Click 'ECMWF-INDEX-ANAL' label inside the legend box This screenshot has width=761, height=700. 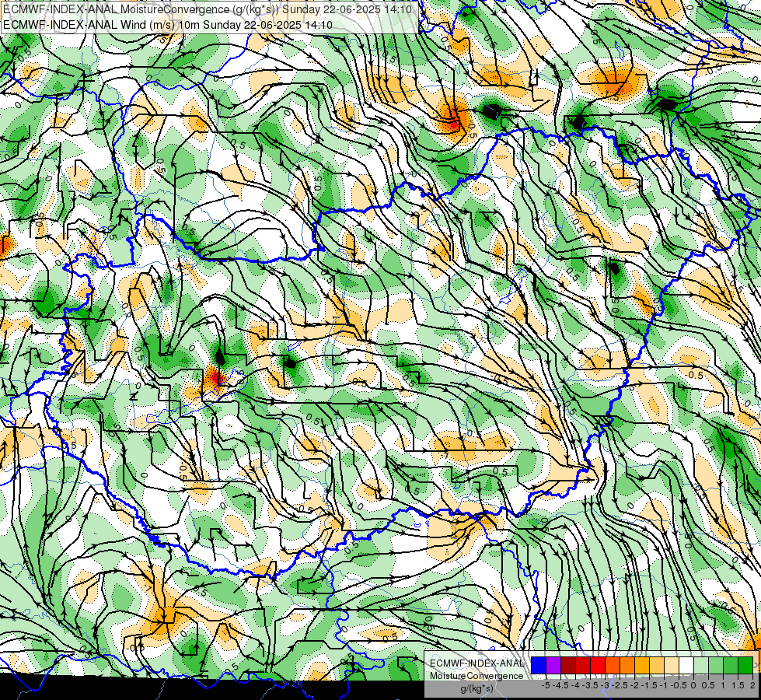(476, 663)
